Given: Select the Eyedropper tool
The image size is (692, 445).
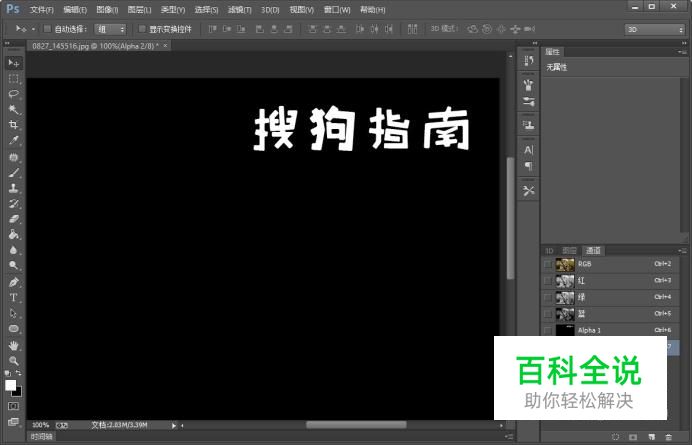Looking at the screenshot, I should (14, 140).
